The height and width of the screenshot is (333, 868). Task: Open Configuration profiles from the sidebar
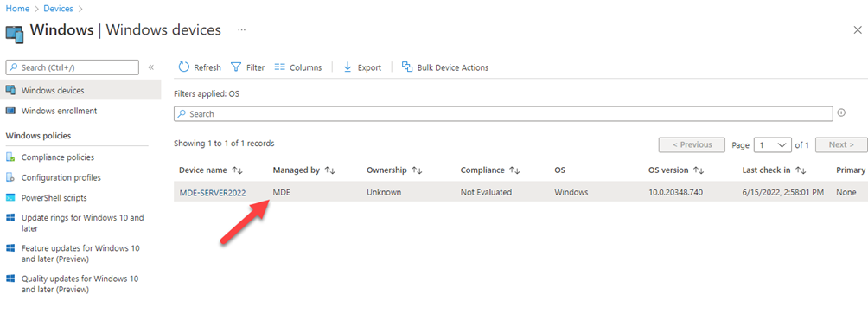61,178
